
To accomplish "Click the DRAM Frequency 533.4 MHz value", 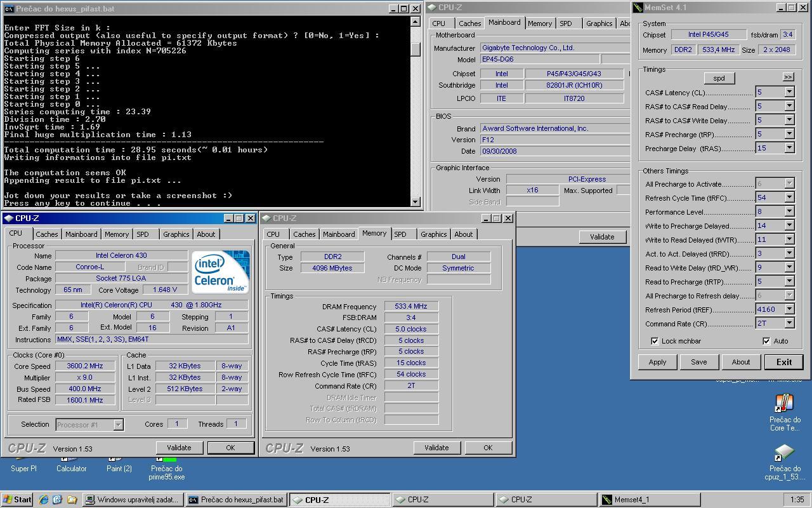I will click(411, 306).
